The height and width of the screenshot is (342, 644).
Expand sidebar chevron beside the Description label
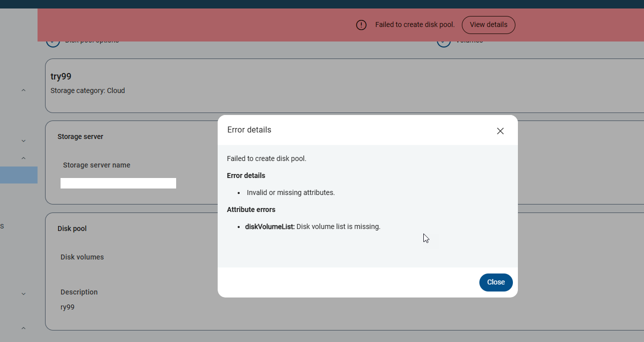pos(24,294)
